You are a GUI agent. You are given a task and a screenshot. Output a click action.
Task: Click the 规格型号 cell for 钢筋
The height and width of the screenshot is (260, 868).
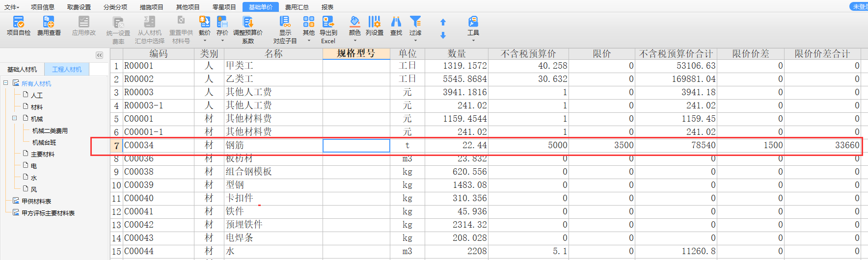tap(356, 145)
